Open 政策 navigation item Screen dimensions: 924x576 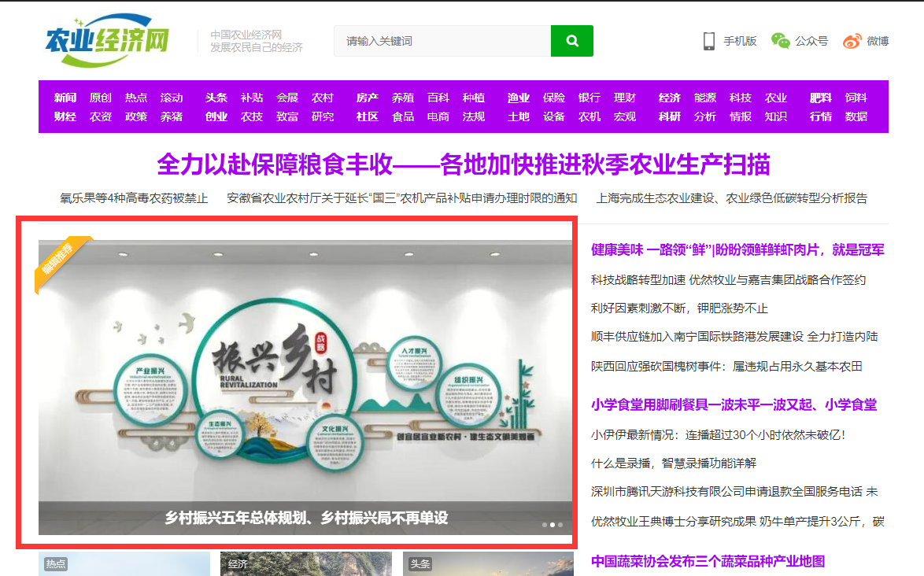pyautogui.click(x=136, y=116)
